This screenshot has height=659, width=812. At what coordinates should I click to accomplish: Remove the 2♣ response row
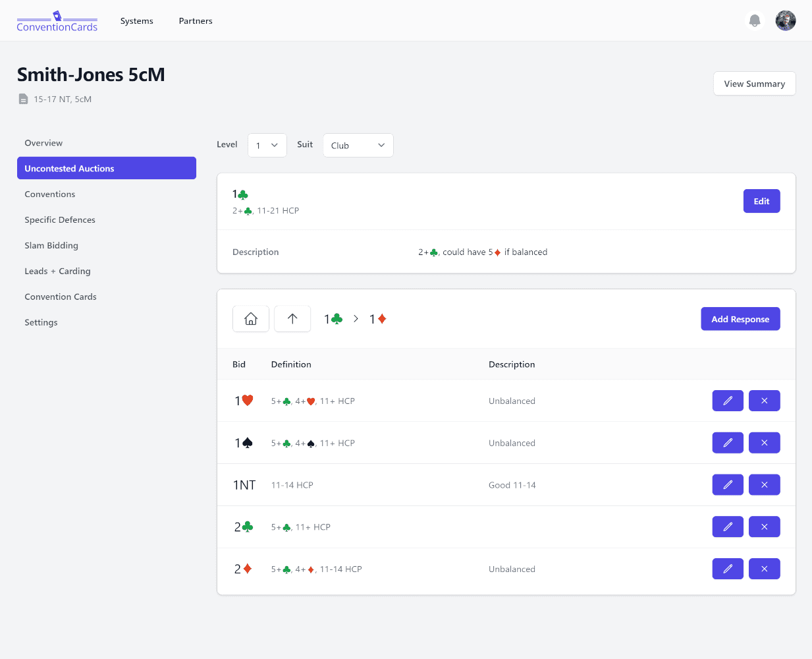[x=764, y=527]
